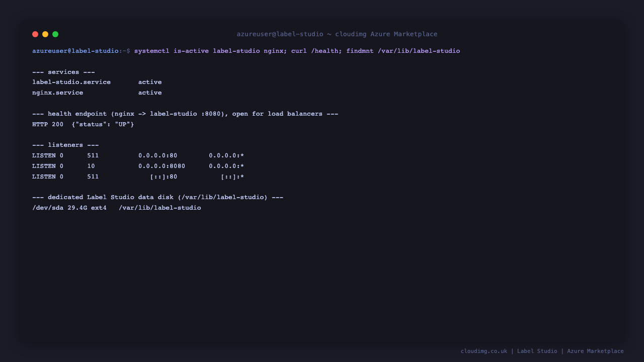This screenshot has height=362, width=644.
Task: Click the green maximize window dot
Action: click(x=55, y=34)
